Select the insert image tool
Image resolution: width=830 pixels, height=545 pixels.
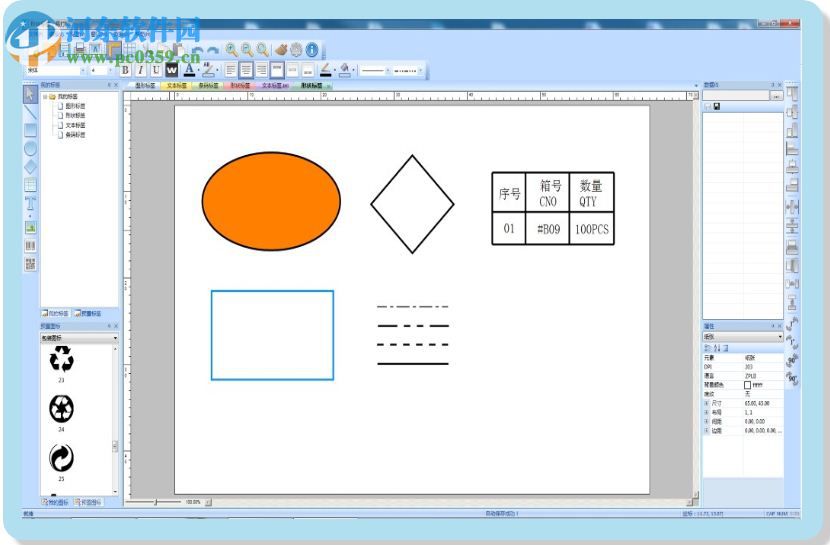point(30,228)
